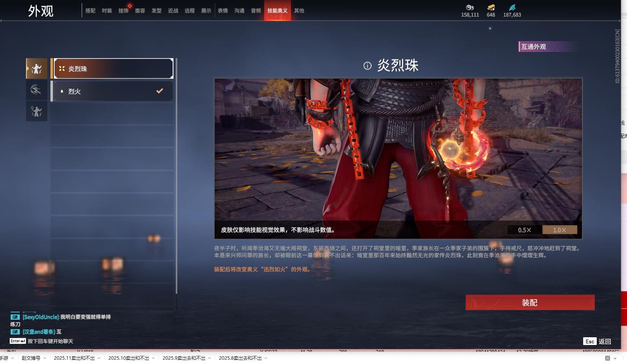Open the 远程 weapon tab
The width and height of the screenshot is (627, 364).
190,11
